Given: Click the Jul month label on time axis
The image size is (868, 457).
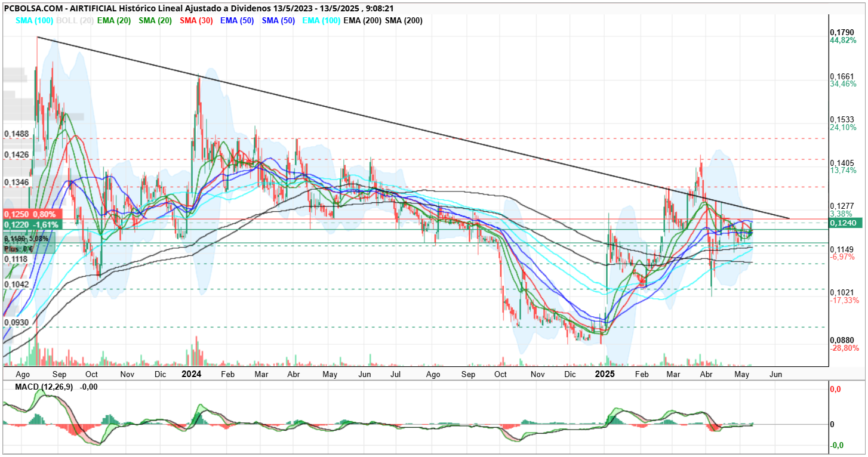Looking at the screenshot, I should (x=395, y=375).
